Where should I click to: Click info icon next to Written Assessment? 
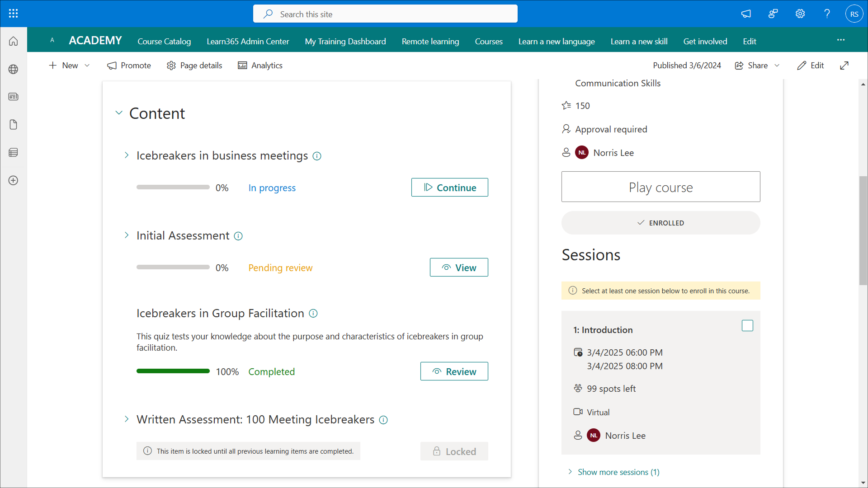pyautogui.click(x=383, y=420)
